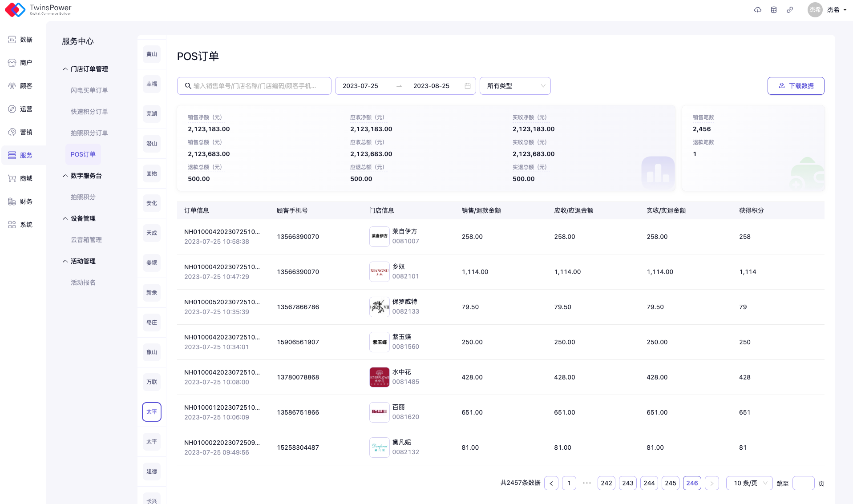Viewport: 853px width, 504px height.
Task: Open the 所有类型 type dropdown
Action: click(x=515, y=86)
